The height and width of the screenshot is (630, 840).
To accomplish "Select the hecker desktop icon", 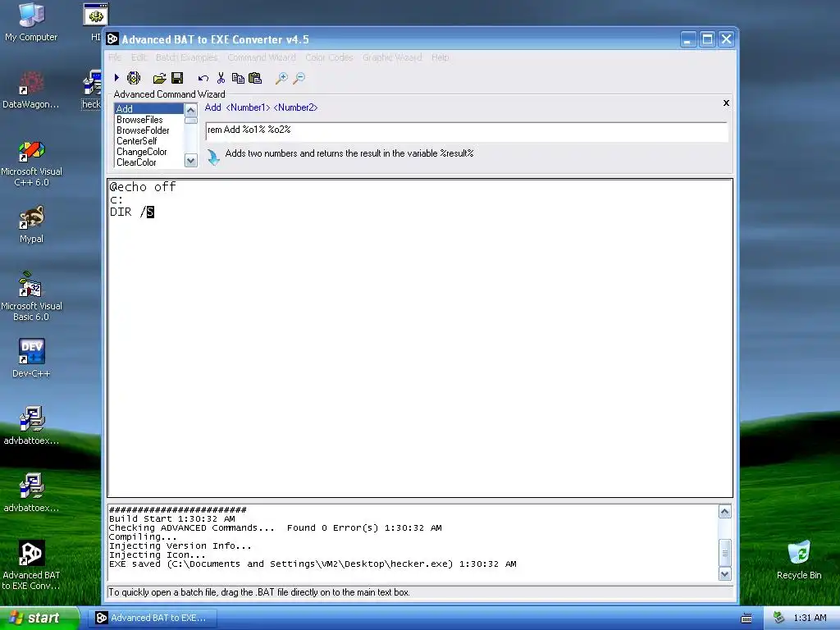I will point(92,90).
